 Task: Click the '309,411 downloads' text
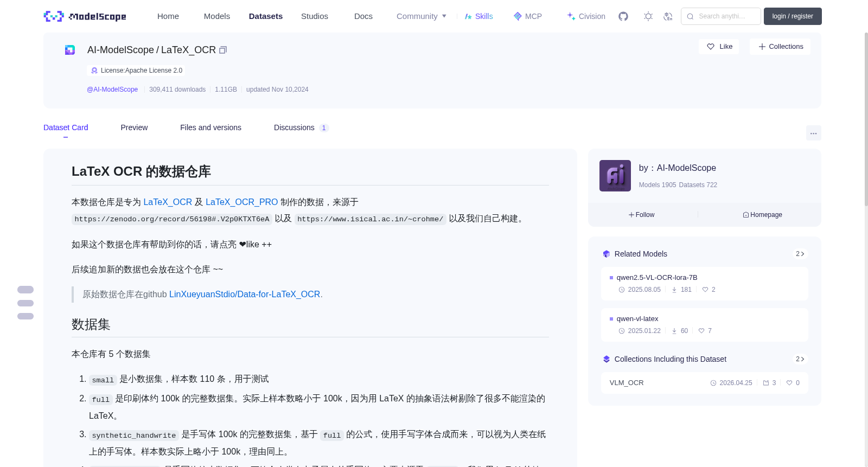177,89
